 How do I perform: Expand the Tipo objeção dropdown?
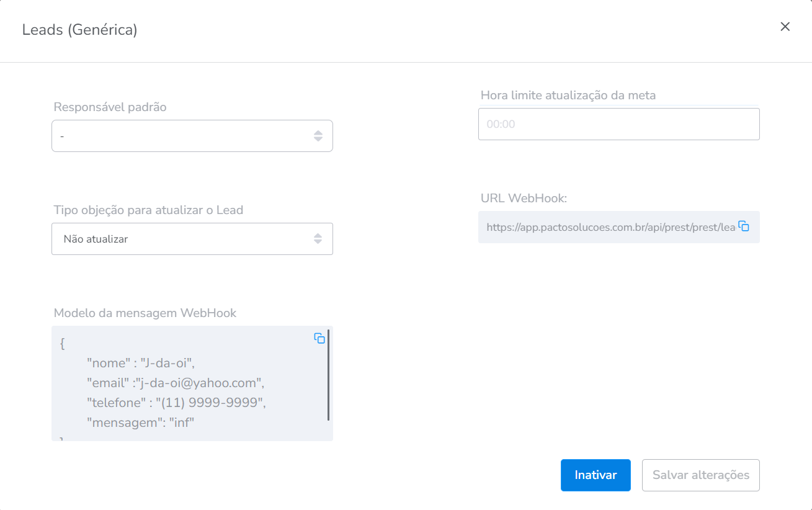(186, 239)
